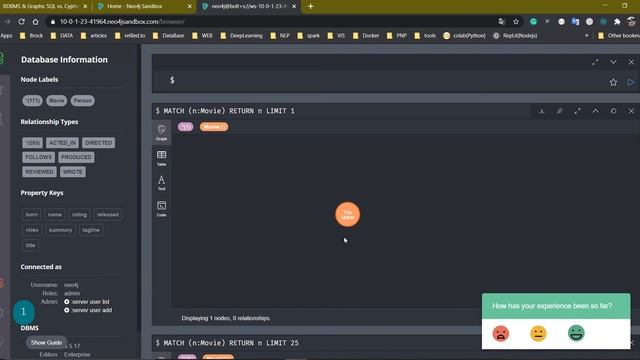Open the Other bookmarks folder

[x=618, y=36]
